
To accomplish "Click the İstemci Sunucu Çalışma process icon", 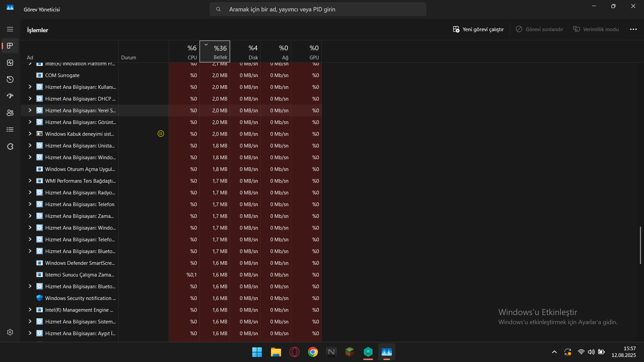I will (40, 275).
